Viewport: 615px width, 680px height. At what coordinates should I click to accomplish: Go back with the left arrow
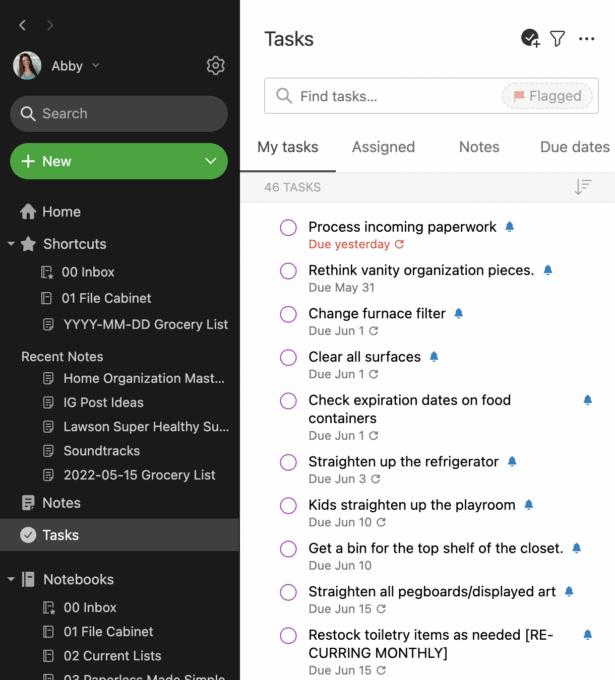coord(23,25)
